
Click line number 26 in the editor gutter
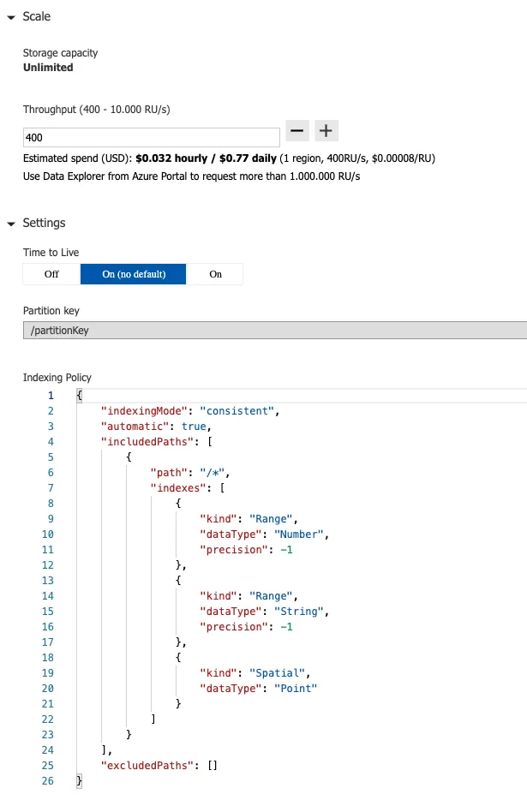[48, 781]
